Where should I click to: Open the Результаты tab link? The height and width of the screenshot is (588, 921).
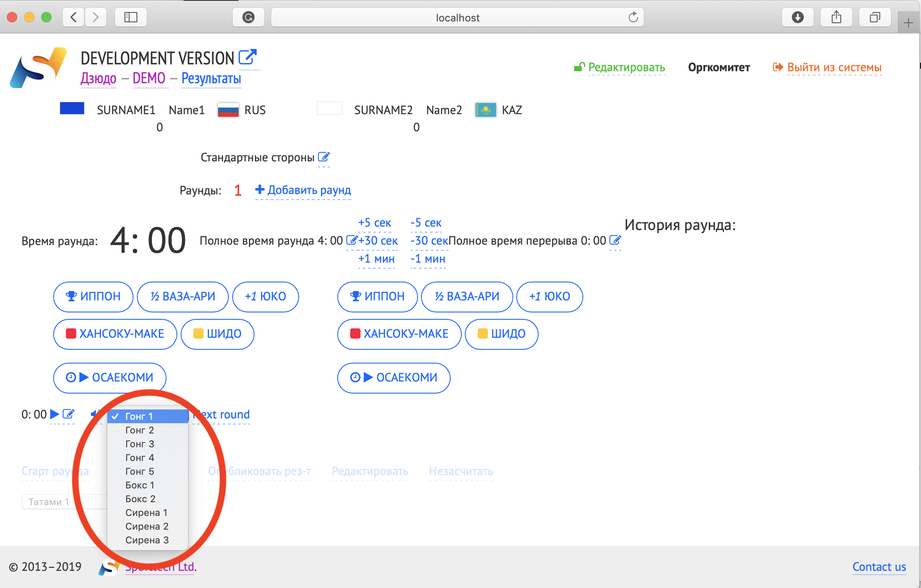pos(211,79)
